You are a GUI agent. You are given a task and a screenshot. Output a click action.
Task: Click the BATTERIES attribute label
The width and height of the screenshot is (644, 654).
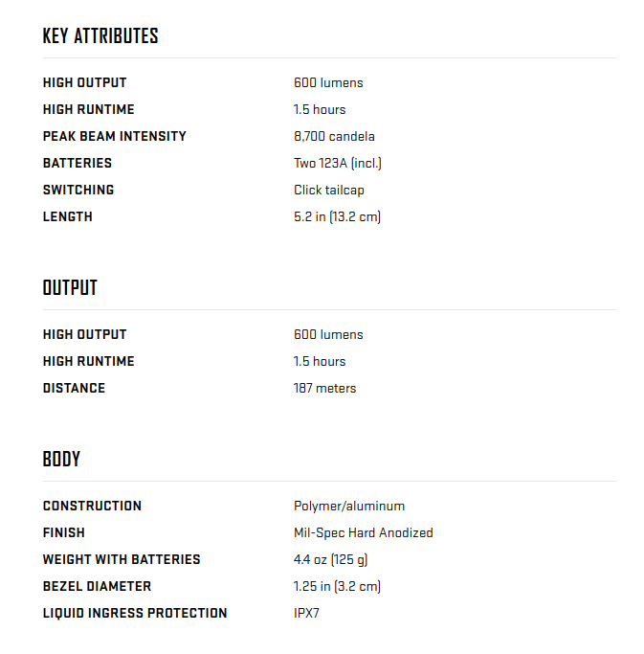point(78,164)
